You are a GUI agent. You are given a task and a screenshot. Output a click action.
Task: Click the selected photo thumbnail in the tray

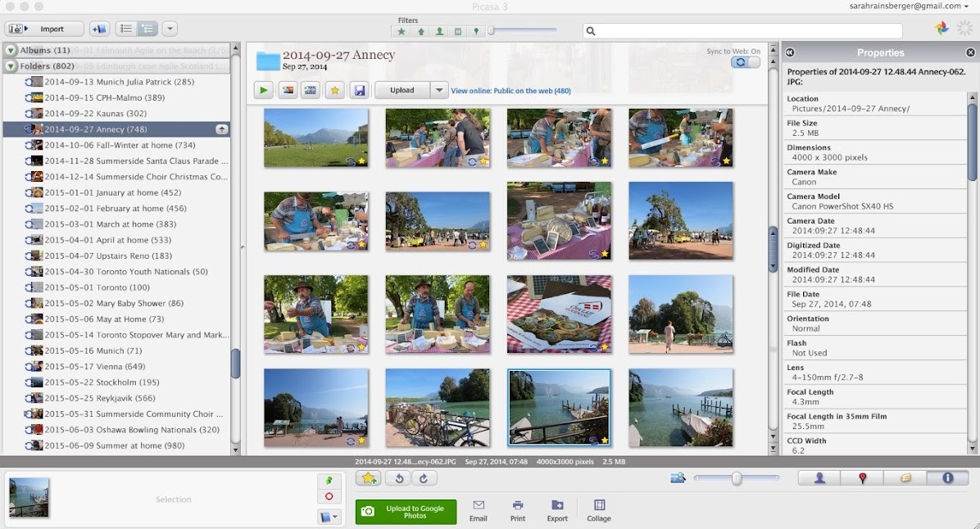(x=29, y=497)
